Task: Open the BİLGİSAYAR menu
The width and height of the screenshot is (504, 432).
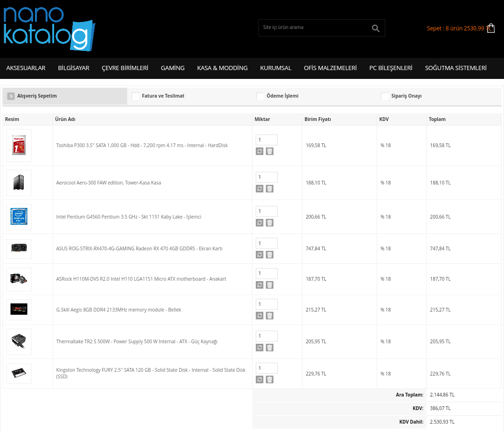Action: (74, 68)
